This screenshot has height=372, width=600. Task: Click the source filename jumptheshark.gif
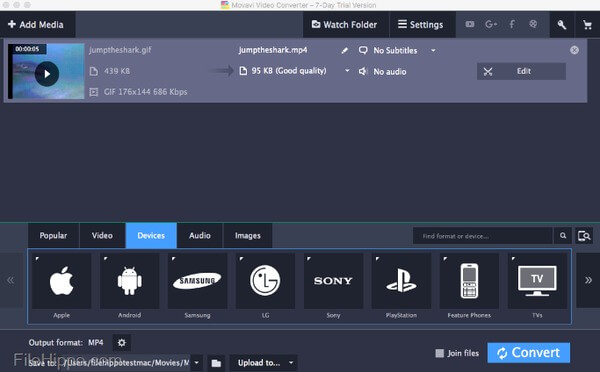(x=120, y=50)
